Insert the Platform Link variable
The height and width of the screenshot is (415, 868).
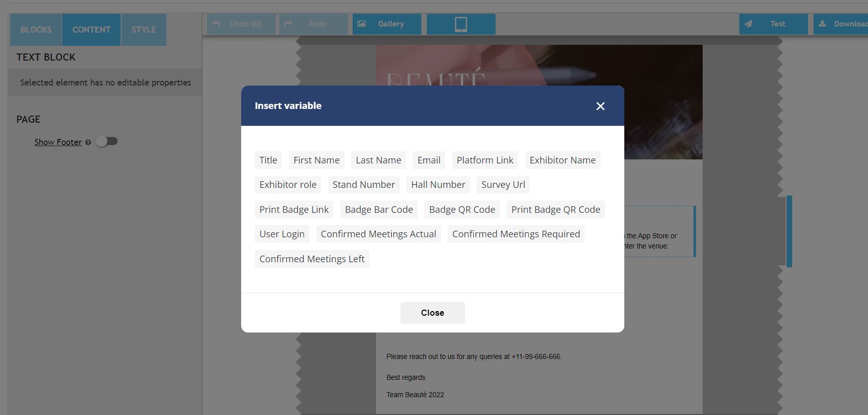pyautogui.click(x=485, y=160)
